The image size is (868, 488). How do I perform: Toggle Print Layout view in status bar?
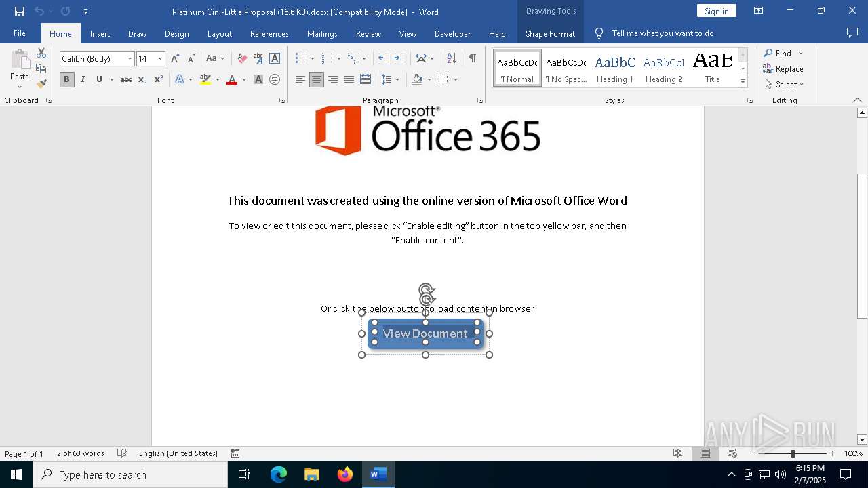pyautogui.click(x=705, y=453)
